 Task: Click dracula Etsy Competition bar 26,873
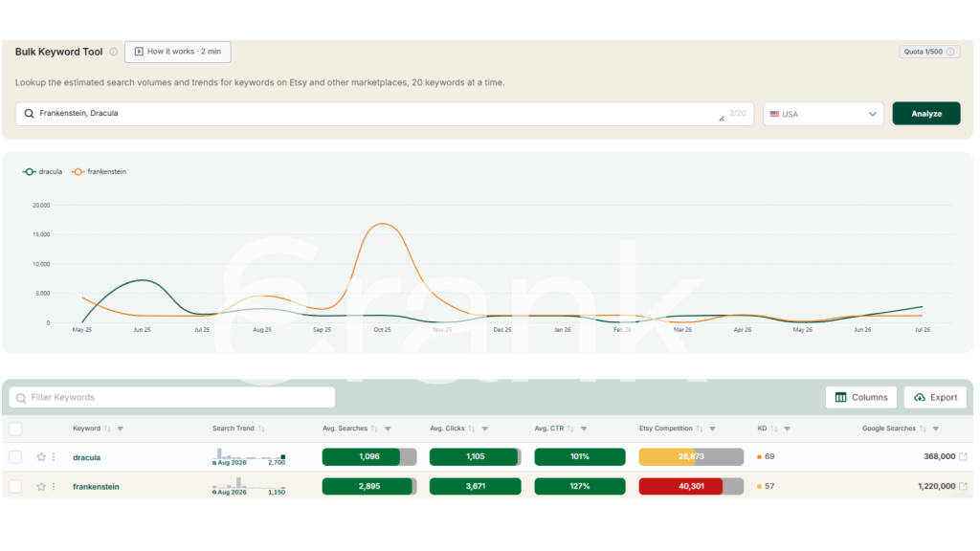point(691,456)
